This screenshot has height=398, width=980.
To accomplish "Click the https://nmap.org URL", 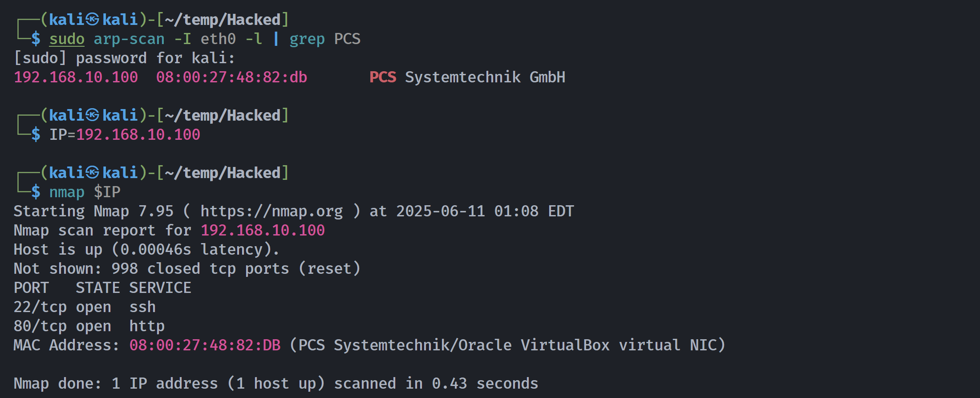I will tap(271, 211).
